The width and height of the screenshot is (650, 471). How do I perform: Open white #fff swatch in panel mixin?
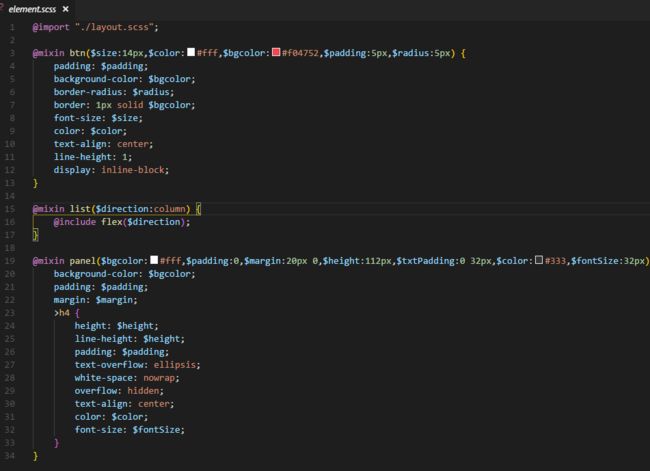[x=154, y=260]
